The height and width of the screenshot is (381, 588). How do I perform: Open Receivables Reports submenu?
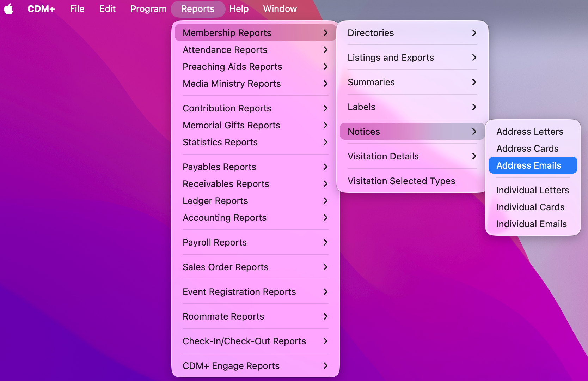tap(256, 184)
